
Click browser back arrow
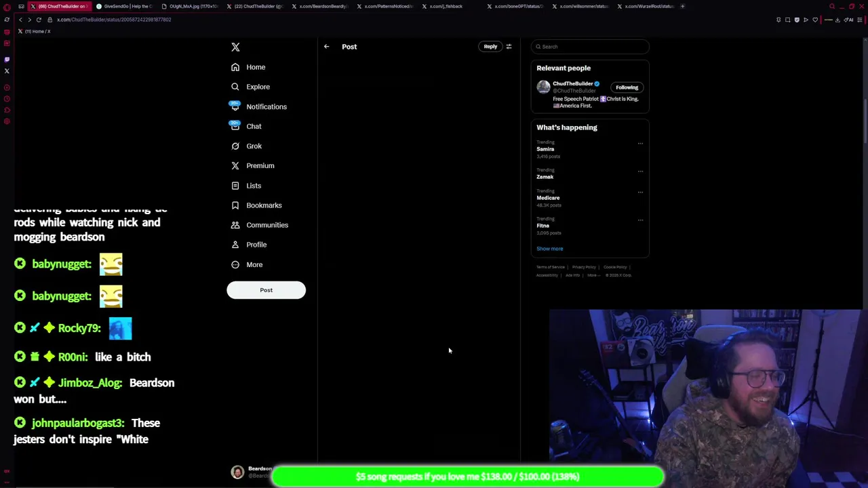(20, 20)
